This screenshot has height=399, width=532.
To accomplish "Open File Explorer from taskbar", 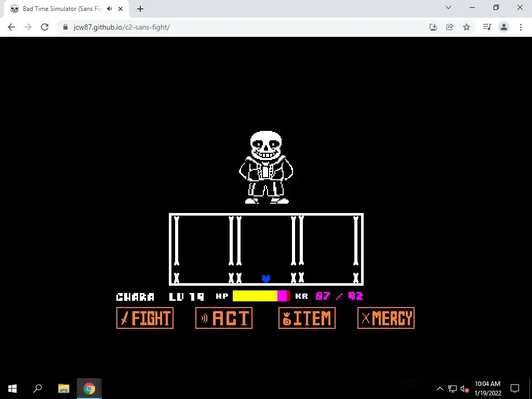I will [x=63, y=389].
